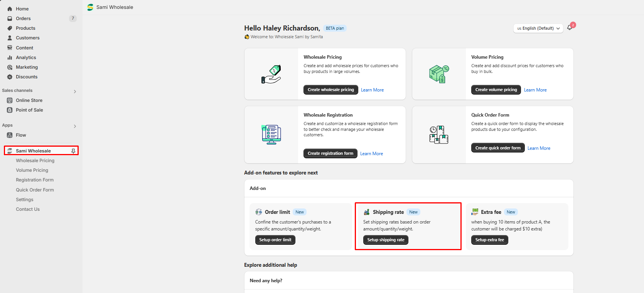Expand the Apps section chevron
This screenshot has width=644, height=293.
(x=75, y=126)
